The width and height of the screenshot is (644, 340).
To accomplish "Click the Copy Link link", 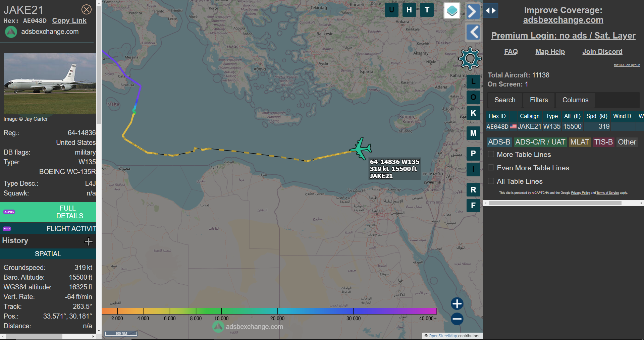I will click(x=69, y=20).
